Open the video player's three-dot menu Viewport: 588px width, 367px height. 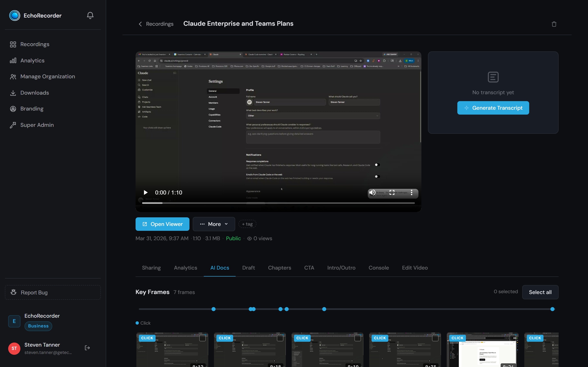tap(412, 192)
